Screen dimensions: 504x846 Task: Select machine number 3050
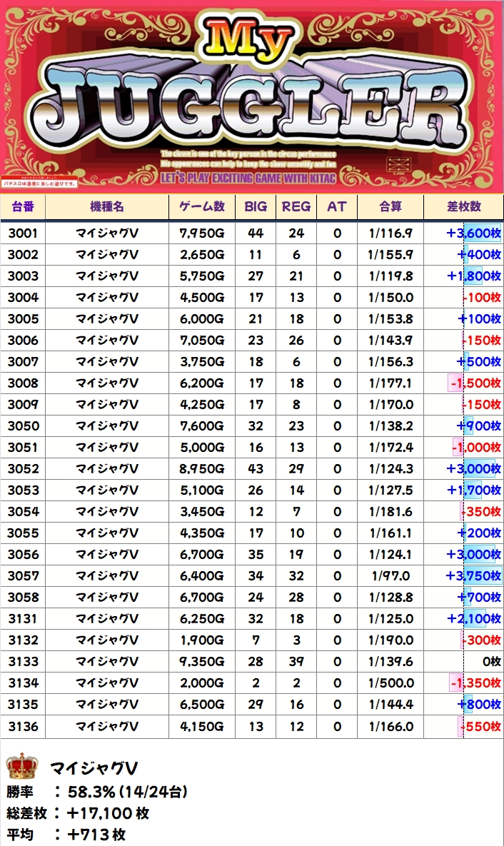[x=24, y=425]
